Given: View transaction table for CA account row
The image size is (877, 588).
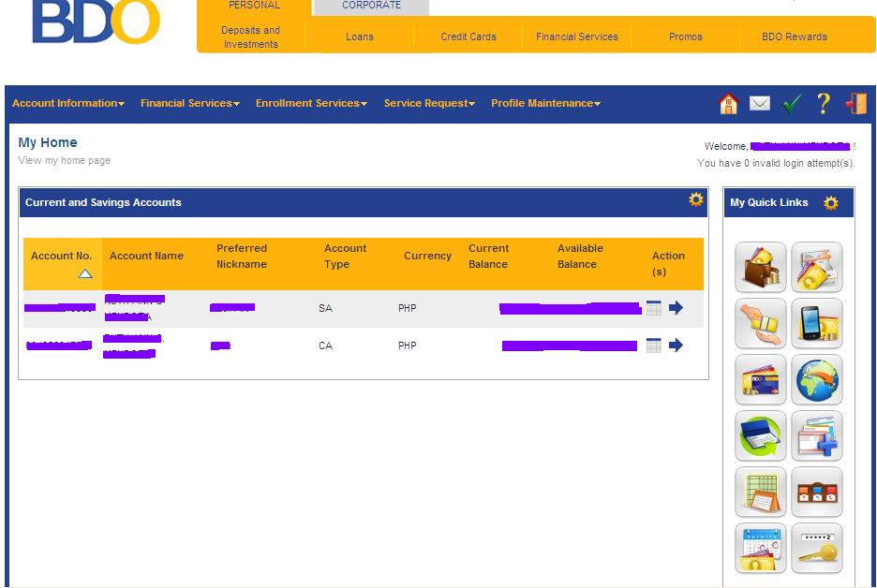Looking at the screenshot, I should [x=653, y=345].
